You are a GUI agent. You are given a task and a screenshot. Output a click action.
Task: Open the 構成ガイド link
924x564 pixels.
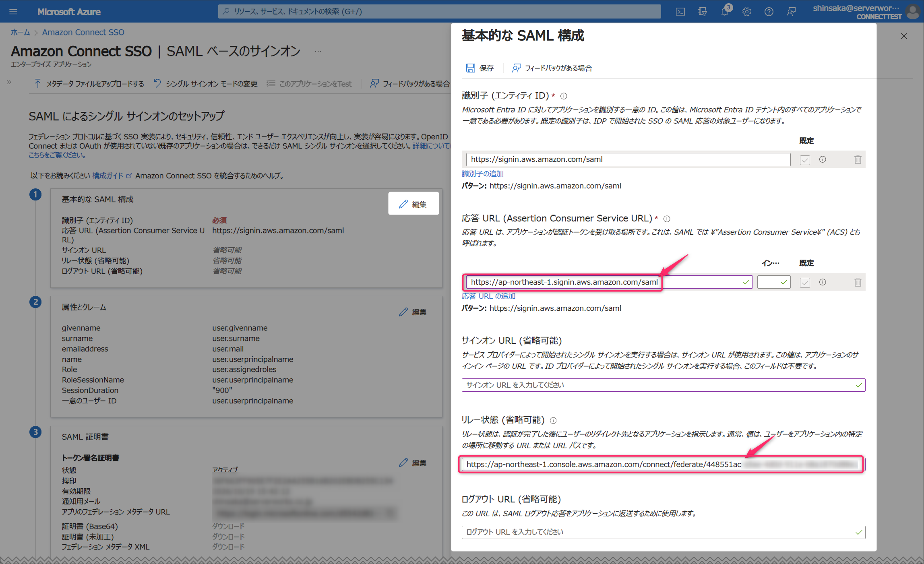[112, 176]
